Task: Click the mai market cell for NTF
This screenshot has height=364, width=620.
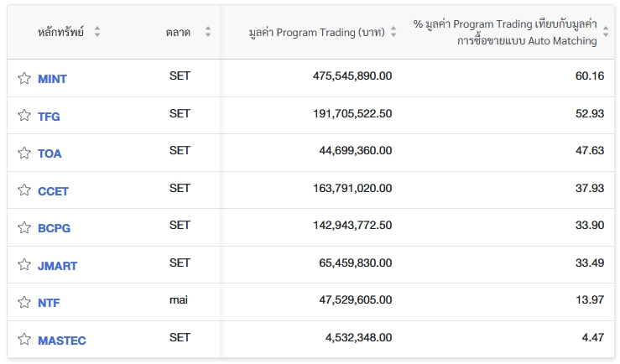Action: click(x=180, y=299)
